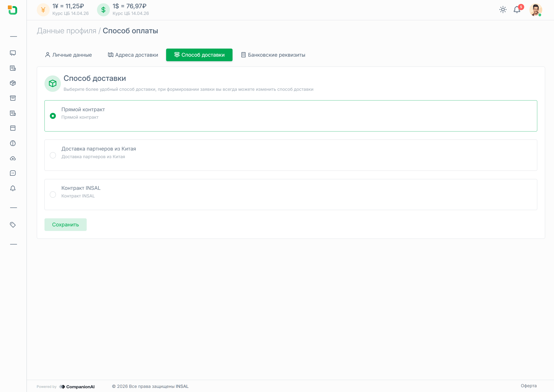Viewport: 554px width, 392px height.
Task: Select the Контракт INSAL radio option
Action: click(x=53, y=195)
